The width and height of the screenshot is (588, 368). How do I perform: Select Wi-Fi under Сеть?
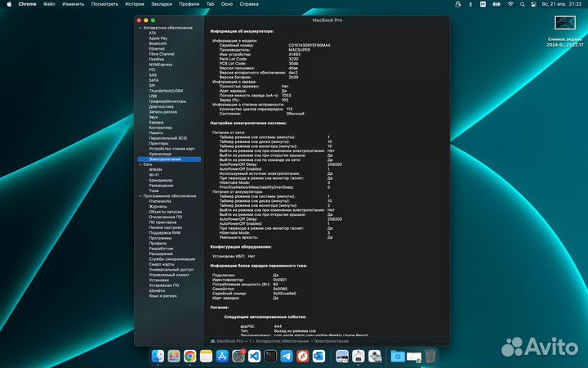[x=154, y=175]
